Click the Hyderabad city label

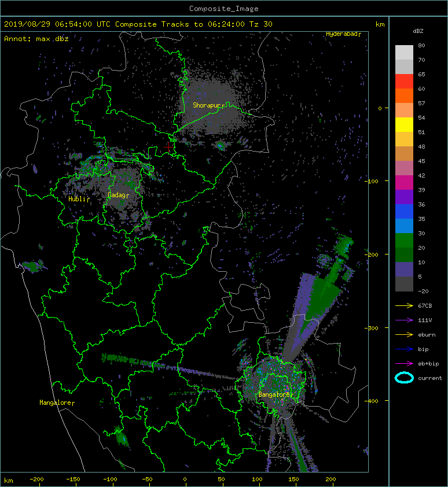click(341, 34)
